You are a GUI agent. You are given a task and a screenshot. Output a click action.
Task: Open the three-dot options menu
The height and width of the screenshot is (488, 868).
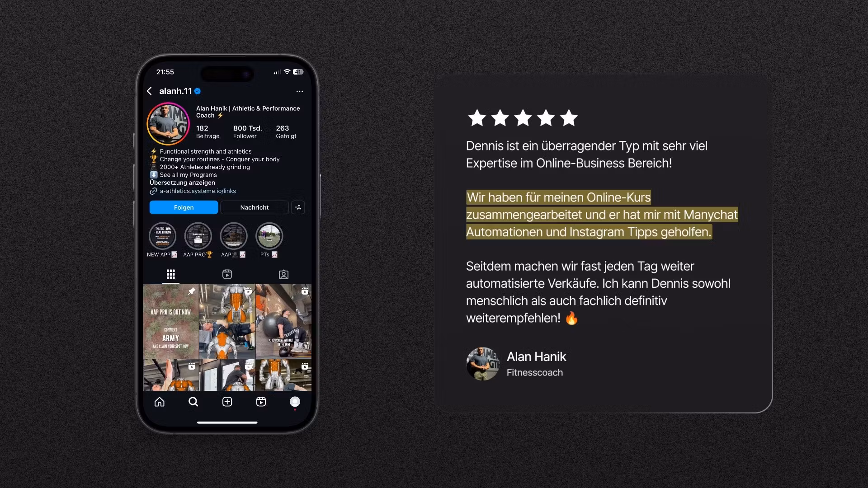pos(300,91)
